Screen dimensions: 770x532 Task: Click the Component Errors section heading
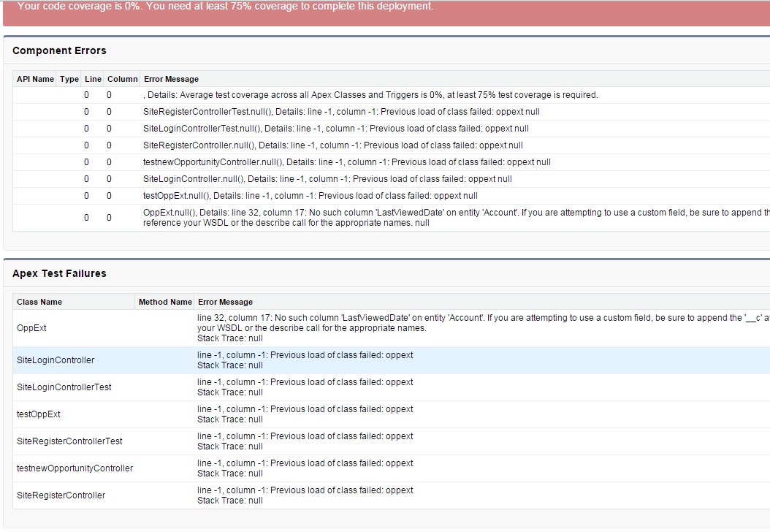click(x=59, y=50)
